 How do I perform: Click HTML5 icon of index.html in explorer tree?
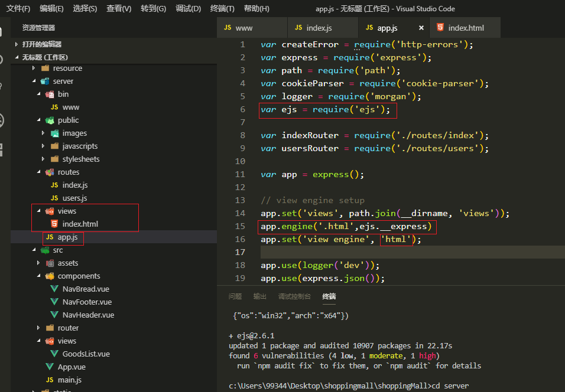coord(54,224)
